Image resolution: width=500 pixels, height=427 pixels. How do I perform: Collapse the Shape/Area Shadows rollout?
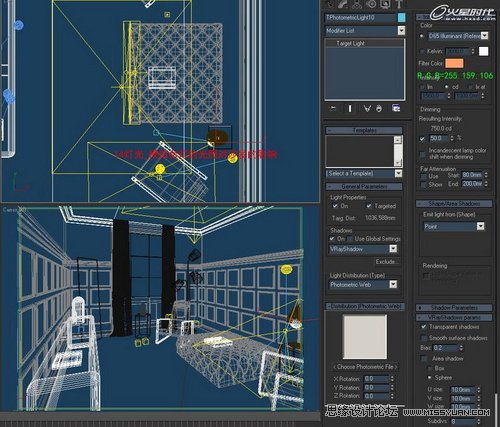tap(454, 203)
